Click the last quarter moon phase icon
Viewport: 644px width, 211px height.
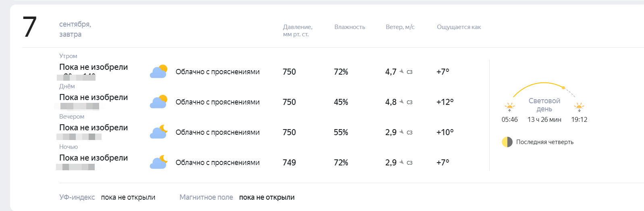coord(507,142)
